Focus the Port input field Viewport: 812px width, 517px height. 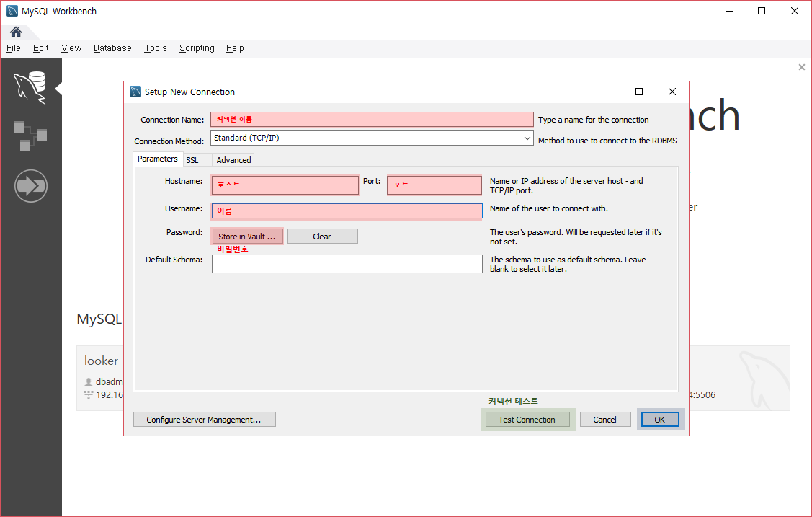434,185
